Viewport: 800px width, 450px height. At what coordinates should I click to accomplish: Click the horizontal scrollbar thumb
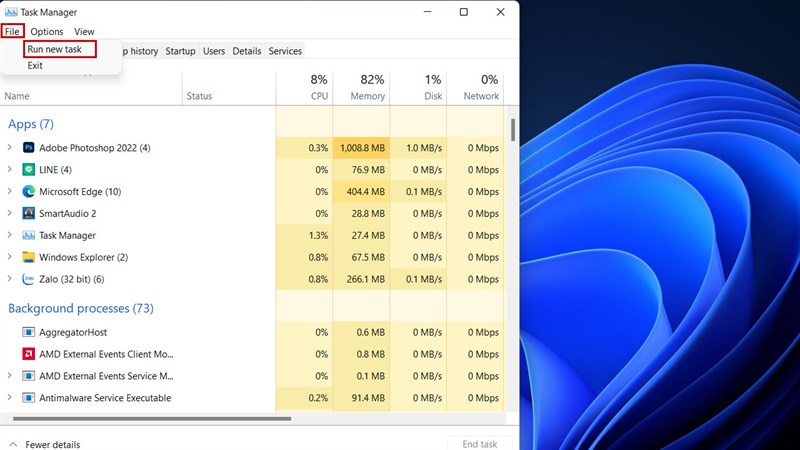point(152,419)
